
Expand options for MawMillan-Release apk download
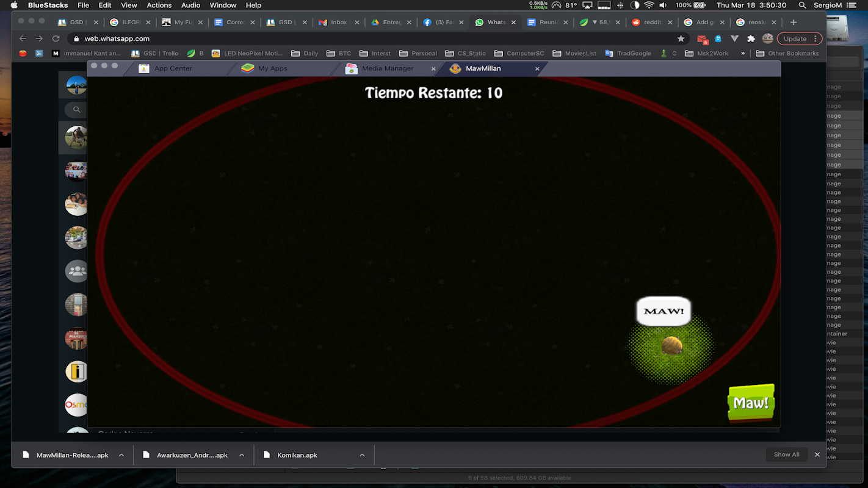pyautogui.click(x=121, y=455)
